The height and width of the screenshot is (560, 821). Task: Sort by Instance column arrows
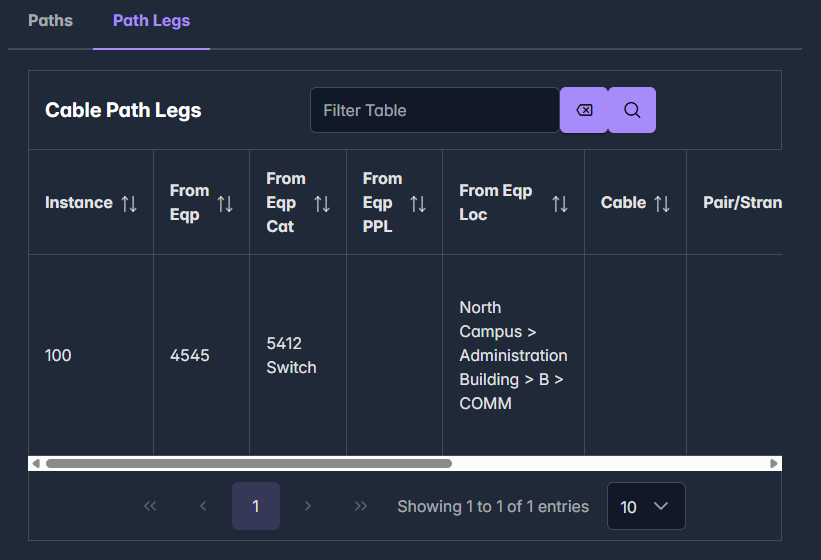(x=129, y=203)
